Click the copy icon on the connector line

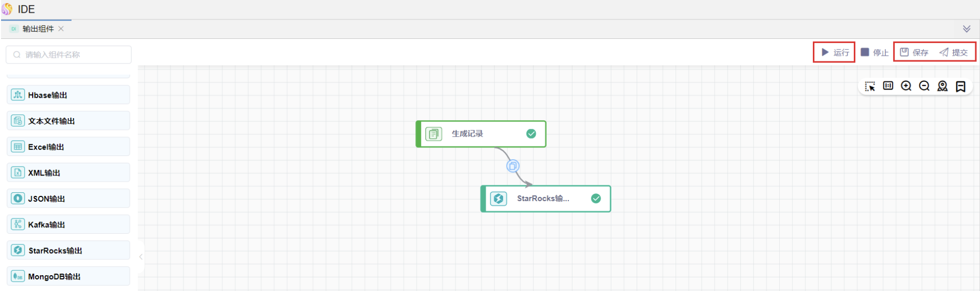point(513,166)
